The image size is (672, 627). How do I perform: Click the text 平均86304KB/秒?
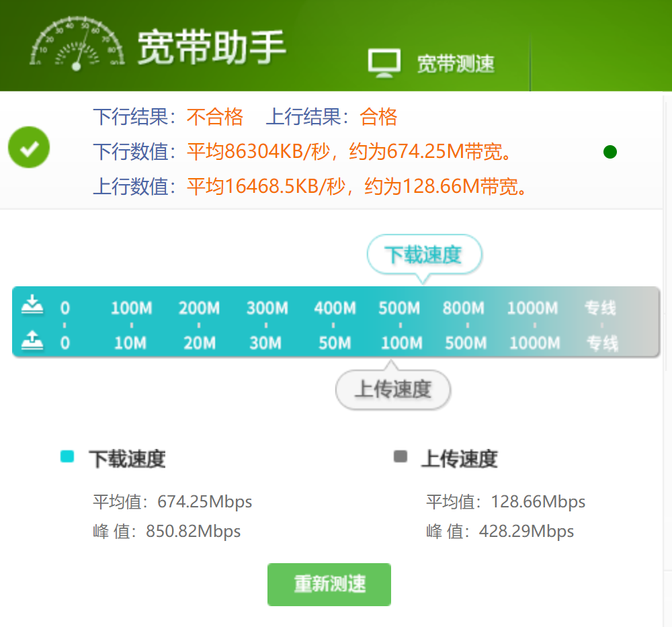click(259, 152)
